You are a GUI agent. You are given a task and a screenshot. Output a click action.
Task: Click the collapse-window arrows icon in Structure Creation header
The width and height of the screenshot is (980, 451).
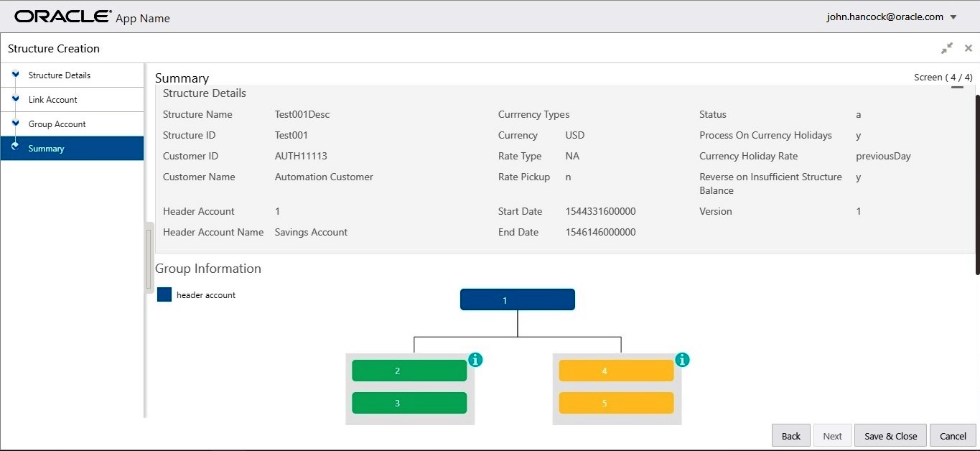click(947, 48)
